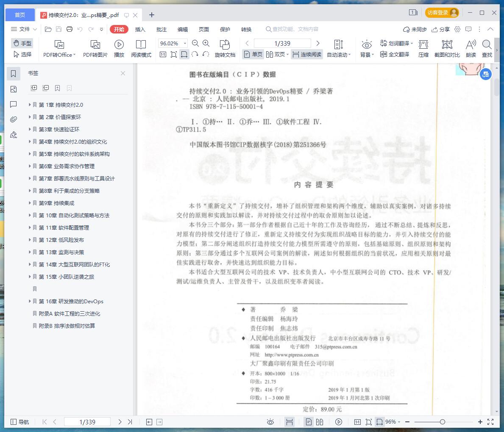Viewport: 504px width, 432px height.
Task: Click the 压缩 compress tool
Action: pos(423,49)
